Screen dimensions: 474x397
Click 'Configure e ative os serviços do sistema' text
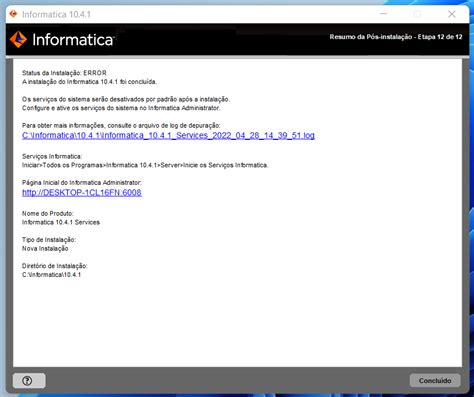[121, 108]
